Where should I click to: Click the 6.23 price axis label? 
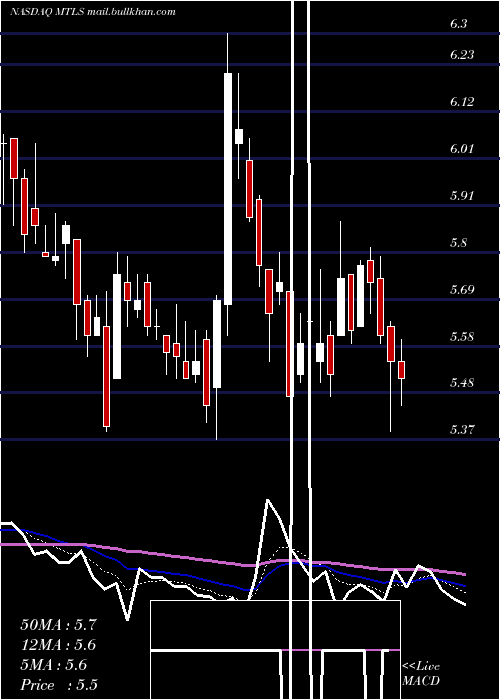[x=462, y=55]
